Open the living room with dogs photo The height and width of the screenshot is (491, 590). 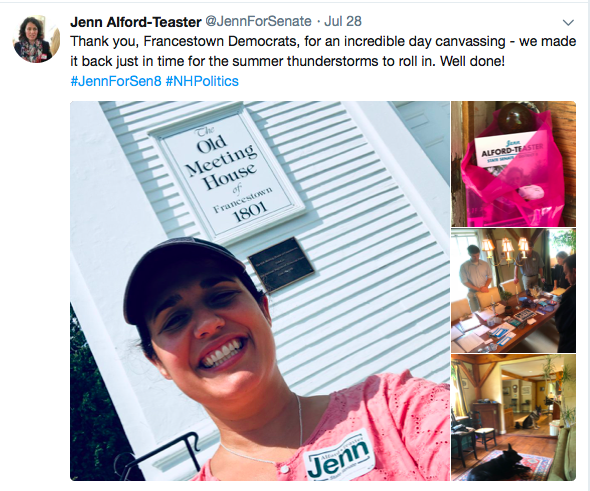click(514, 418)
